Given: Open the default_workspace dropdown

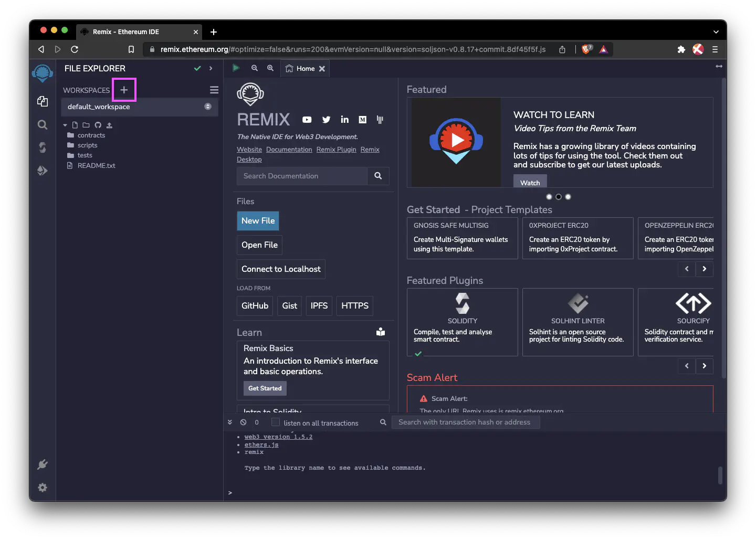Looking at the screenshot, I should [140, 107].
